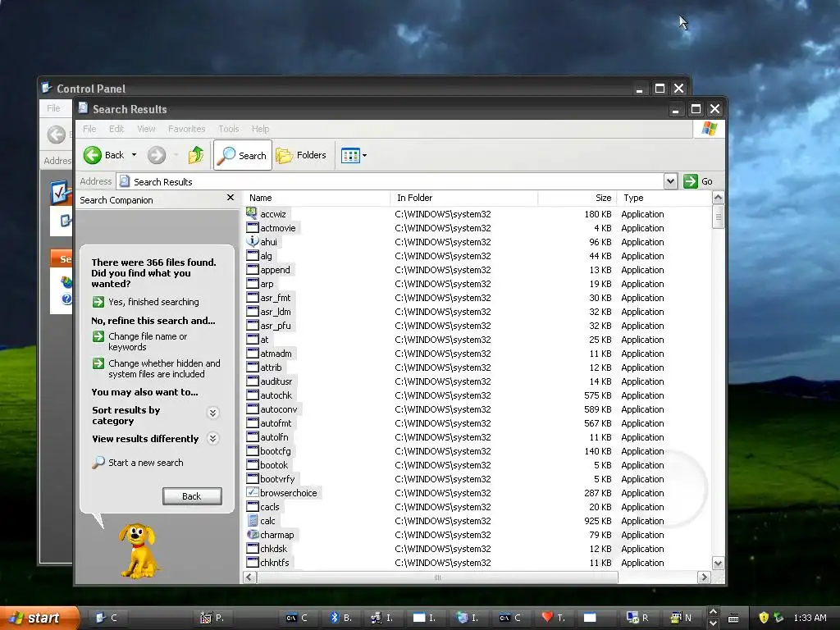Select the ahui file icon
Screen dimensions: 840x630
click(253, 241)
